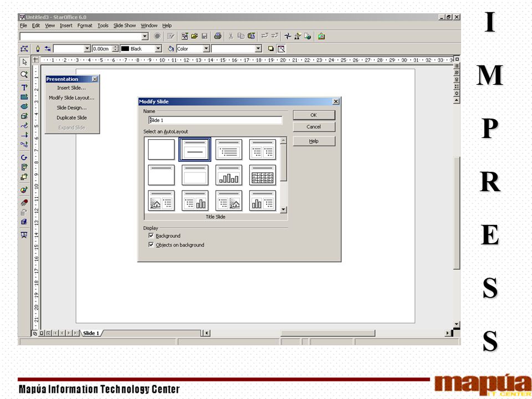Screen dimensions: 532x399
Task: Pick the Ellipse drawing tool
Action: (24, 106)
